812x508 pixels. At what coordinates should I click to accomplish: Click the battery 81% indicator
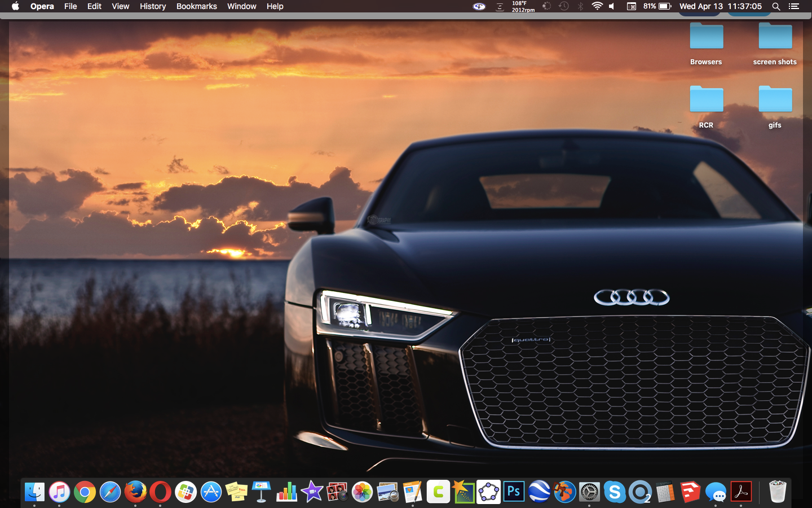click(x=657, y=6)
